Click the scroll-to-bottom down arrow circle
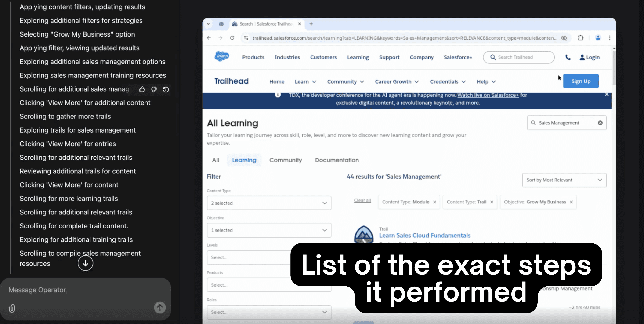Image resolution: width=644 pixels, height=324 pixels. pyautogui.click(x=85, y=263)
